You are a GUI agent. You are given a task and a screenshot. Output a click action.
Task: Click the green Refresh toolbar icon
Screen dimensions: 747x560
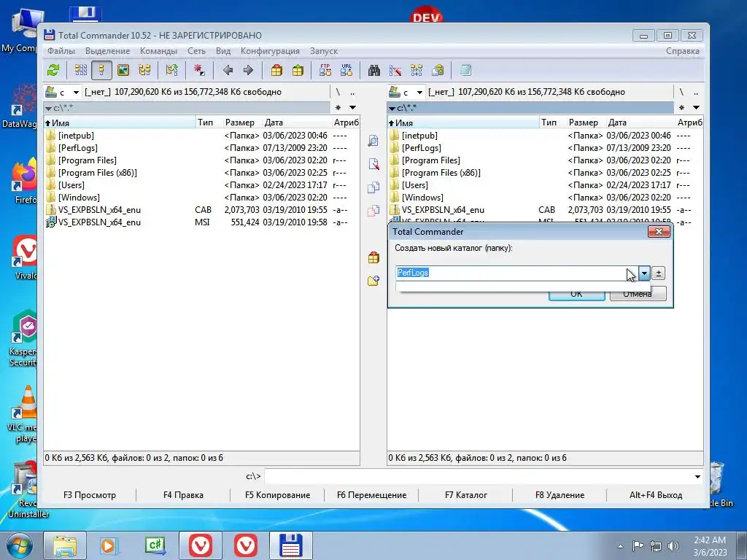53,71
